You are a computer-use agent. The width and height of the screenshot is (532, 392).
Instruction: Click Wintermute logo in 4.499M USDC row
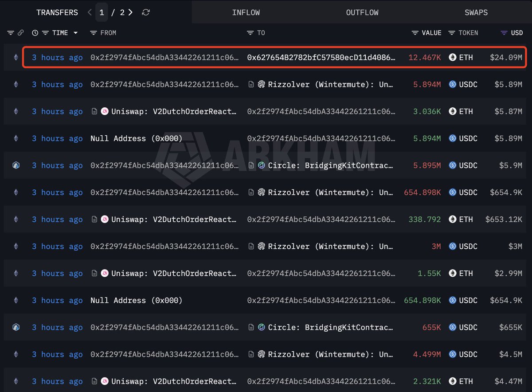pos(261,354)
